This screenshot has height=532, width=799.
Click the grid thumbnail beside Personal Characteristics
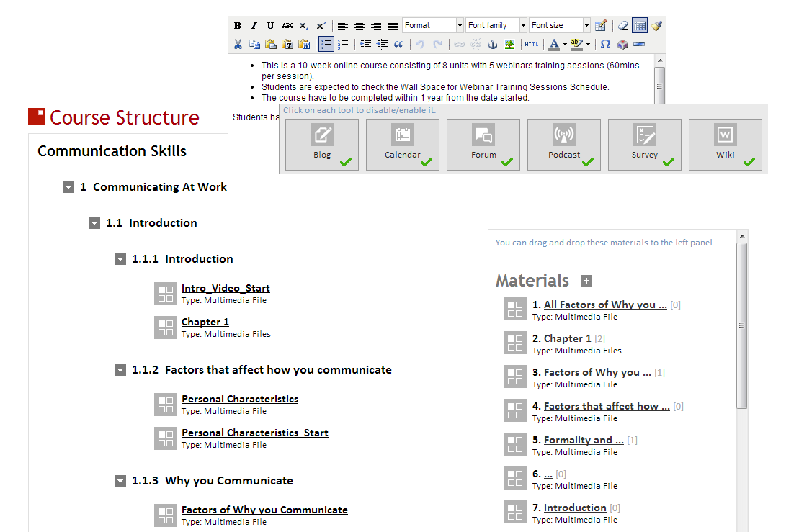click(166, 405)
